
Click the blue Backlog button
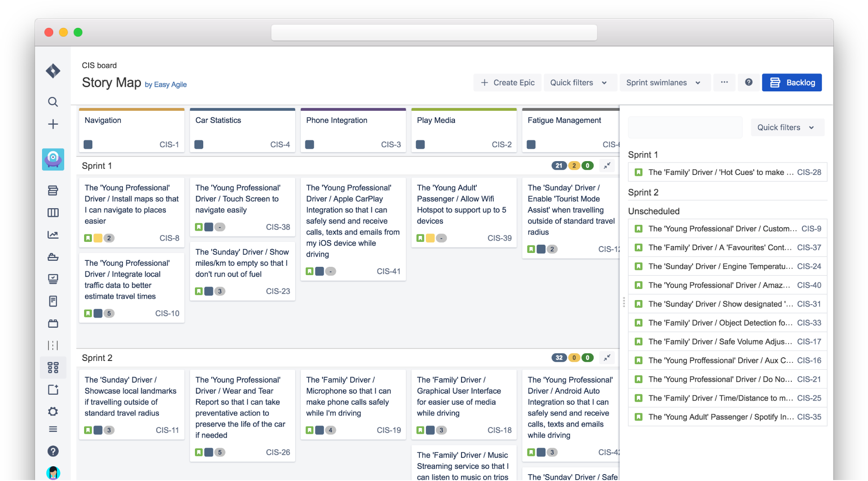coord(792,83)
